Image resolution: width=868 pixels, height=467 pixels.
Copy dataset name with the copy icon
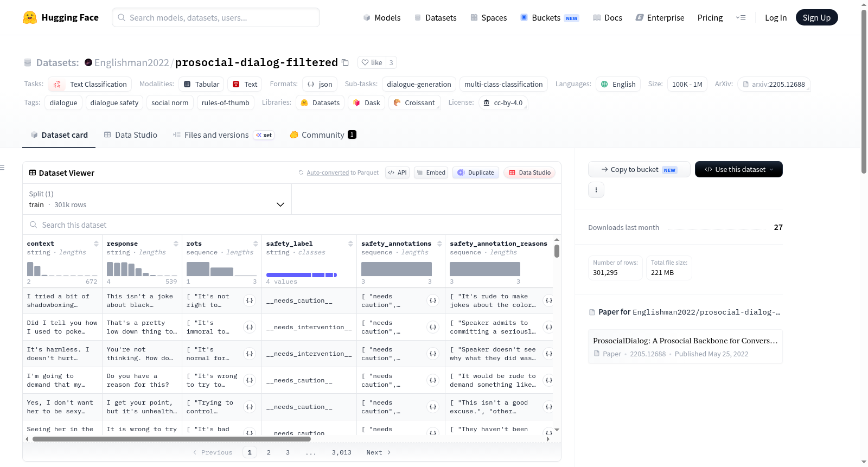(345, 62)
